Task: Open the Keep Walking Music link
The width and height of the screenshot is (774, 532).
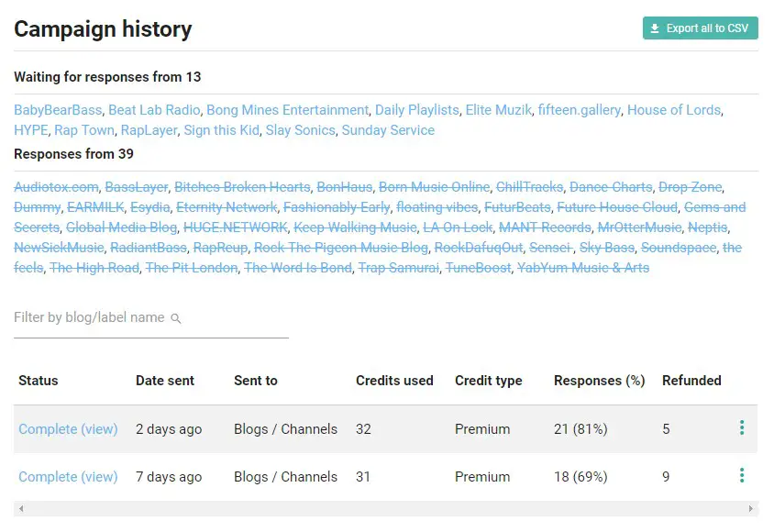Action: 355,227
